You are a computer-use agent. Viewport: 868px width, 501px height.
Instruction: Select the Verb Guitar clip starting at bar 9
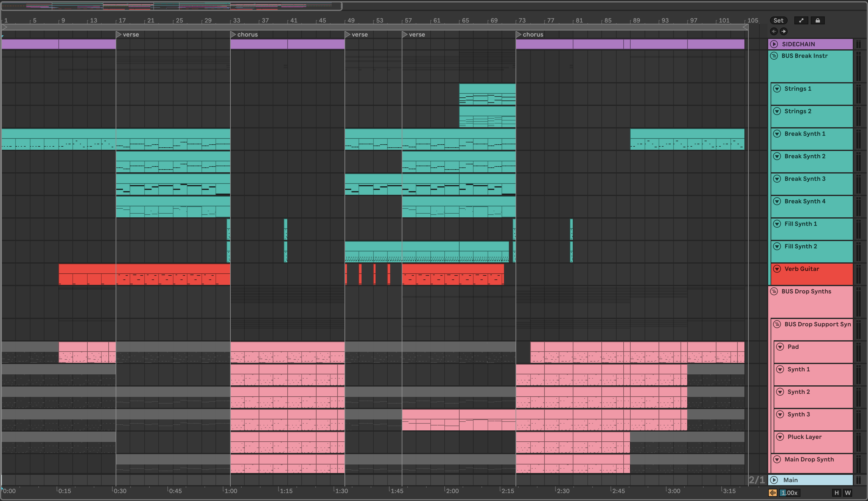(x=87, y=268)
